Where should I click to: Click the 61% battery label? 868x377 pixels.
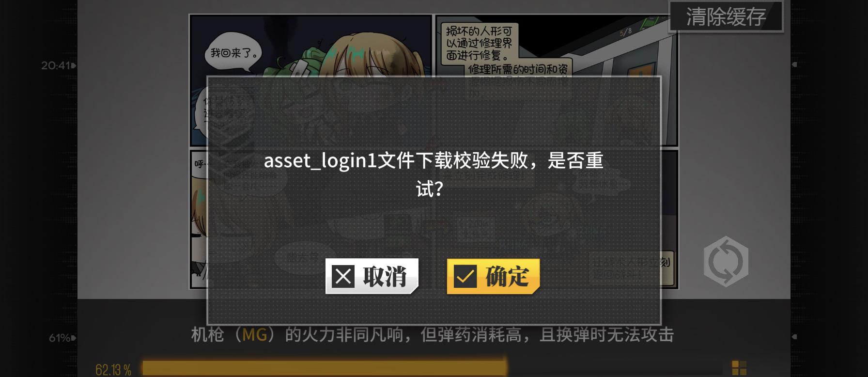point(60,338)
